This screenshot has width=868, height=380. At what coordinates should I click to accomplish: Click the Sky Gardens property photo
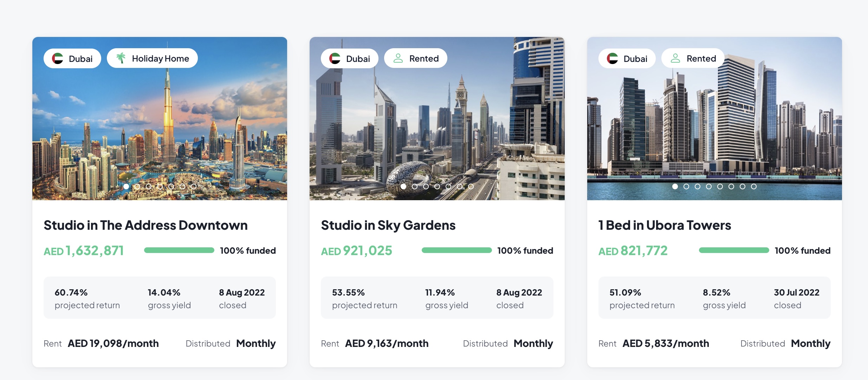coord(437,123)
